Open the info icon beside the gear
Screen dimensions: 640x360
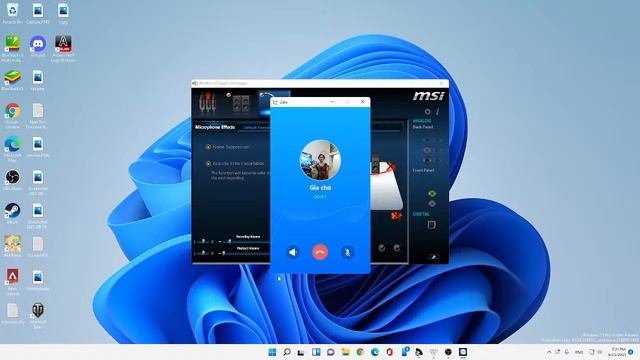tap(437, 111)
